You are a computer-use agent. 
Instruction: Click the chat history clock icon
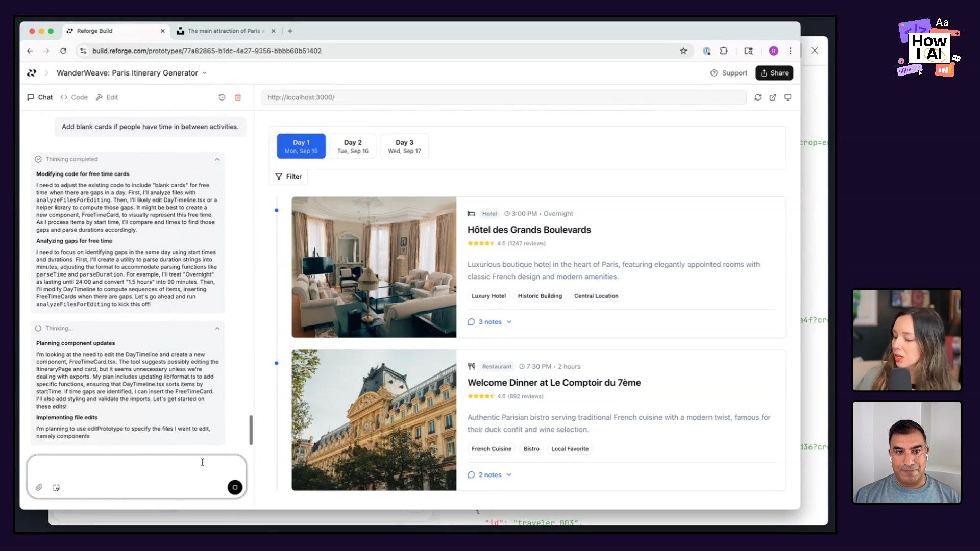click(x=222, y=97)
